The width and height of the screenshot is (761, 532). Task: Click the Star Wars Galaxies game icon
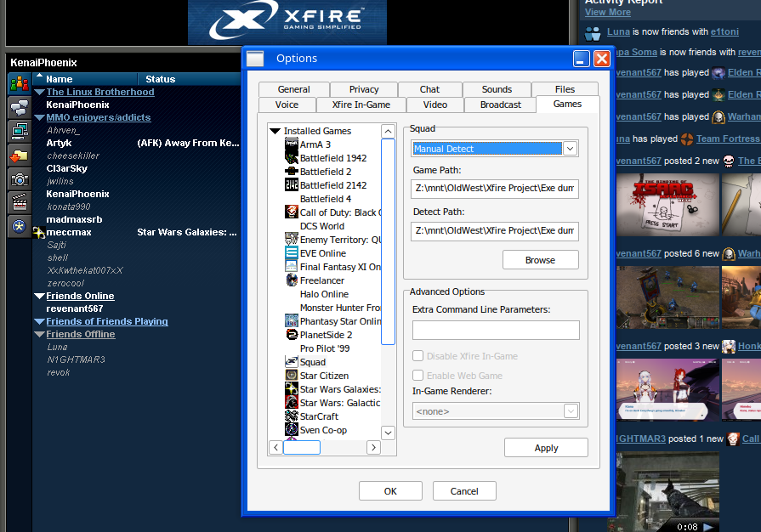pyautogui.click(x=291, y=388)
